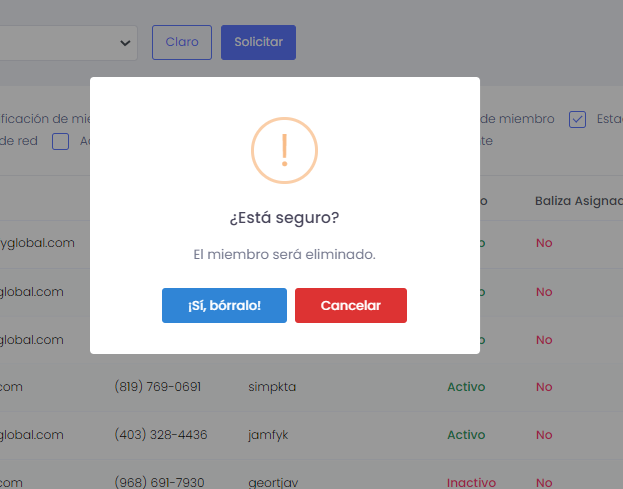Select the jamfyk username cell
Screen dimensions: 623x489
click(x=268, y=435)
